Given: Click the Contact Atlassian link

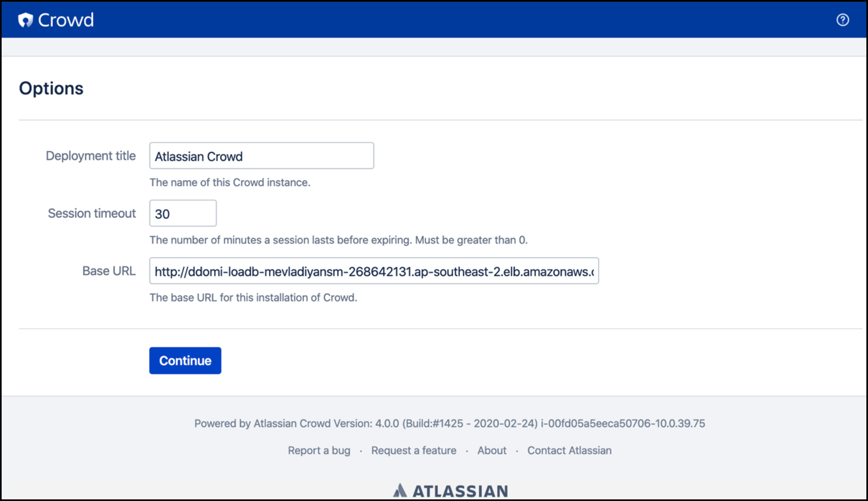Looking at the screenshot, I should point(569,451).
